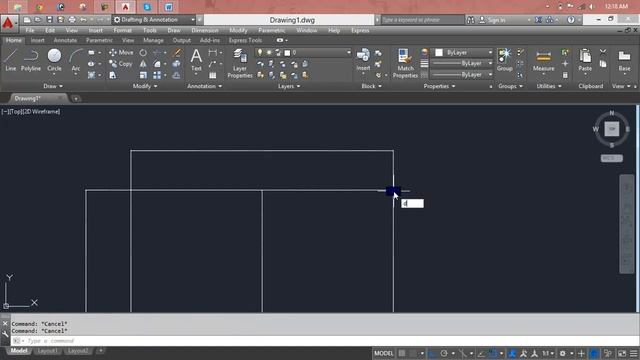Select the Circle tool
This screenshot has height=360, width=640.
tap(54, 60)
